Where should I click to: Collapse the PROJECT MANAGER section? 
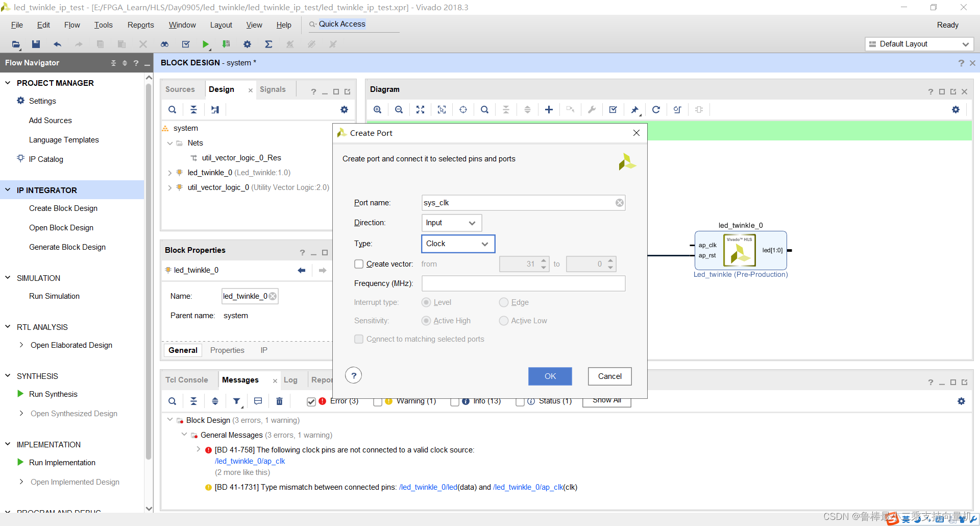pyautogui.click(x=8, y=83)
